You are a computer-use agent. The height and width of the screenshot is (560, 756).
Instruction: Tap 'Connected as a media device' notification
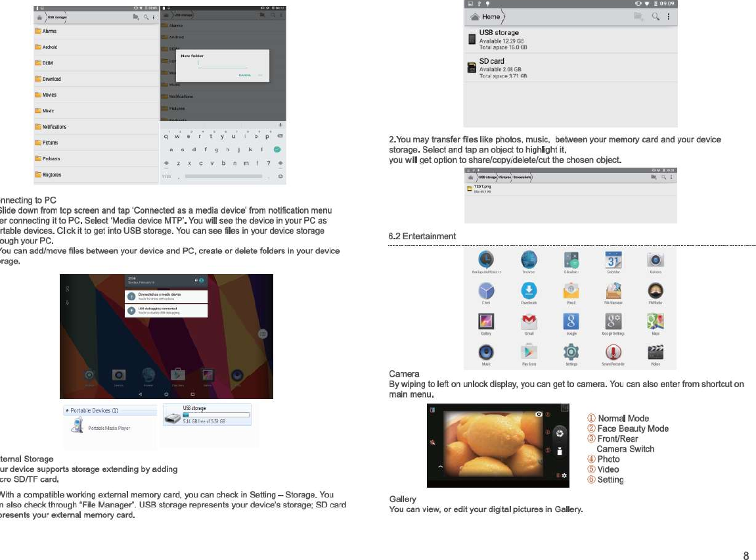click(166, 296)
